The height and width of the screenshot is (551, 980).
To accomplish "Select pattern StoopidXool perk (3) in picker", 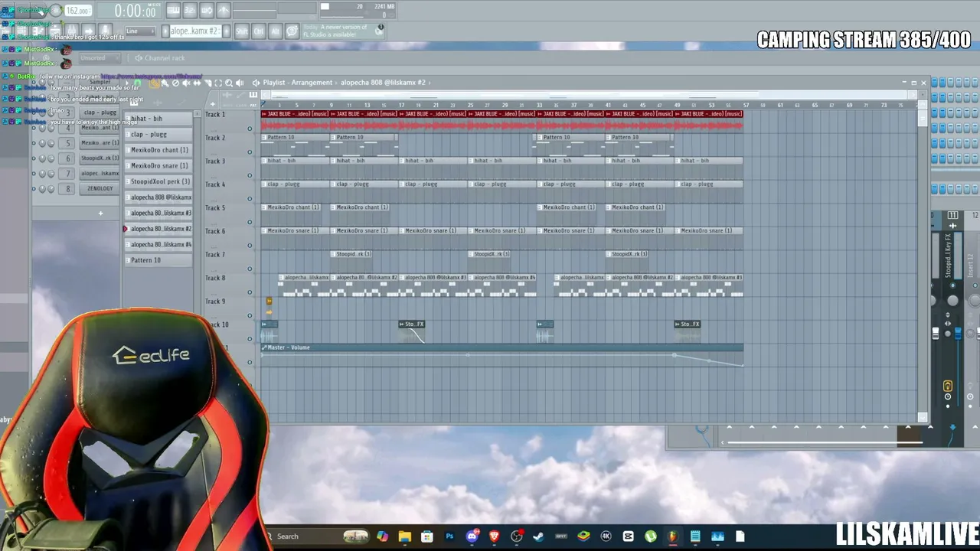I will point(159,181).
